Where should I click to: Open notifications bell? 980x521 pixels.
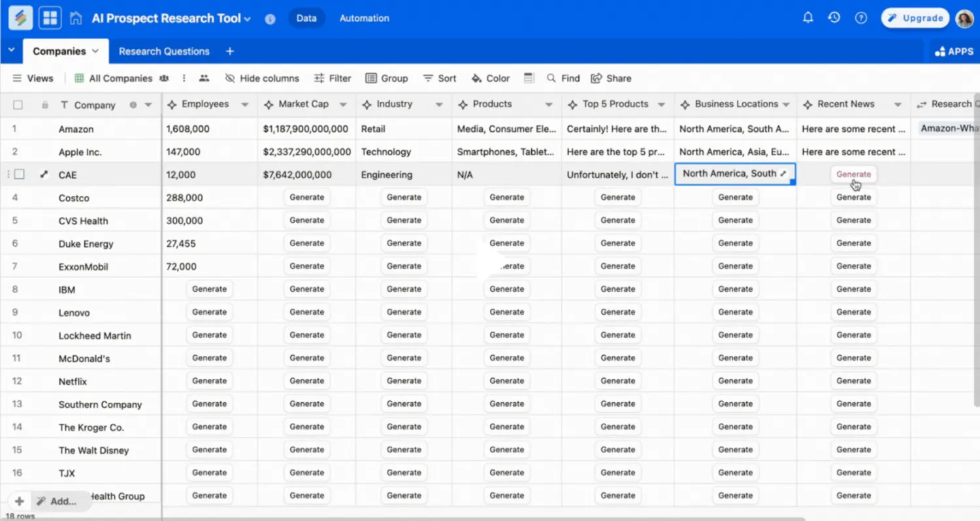pyautogui.click(x=808, y=18)
